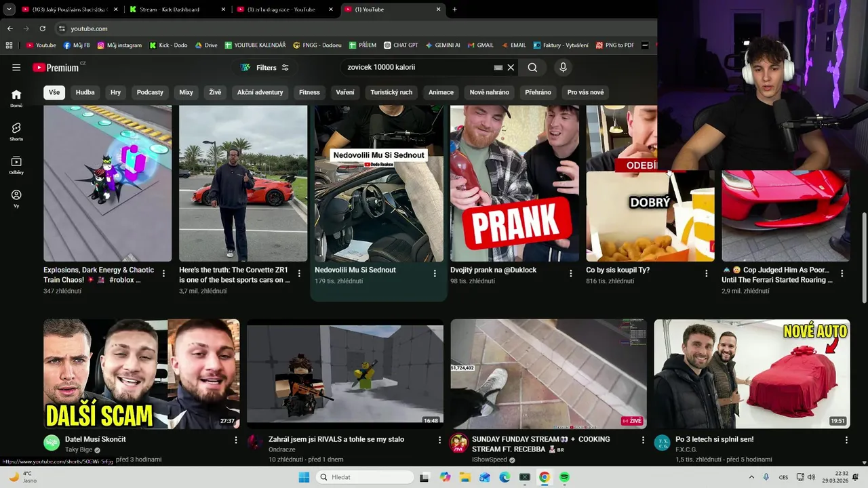Select the Hudba filter chip
The width and height of the screenshot is (868, 488).
(85, 92)
